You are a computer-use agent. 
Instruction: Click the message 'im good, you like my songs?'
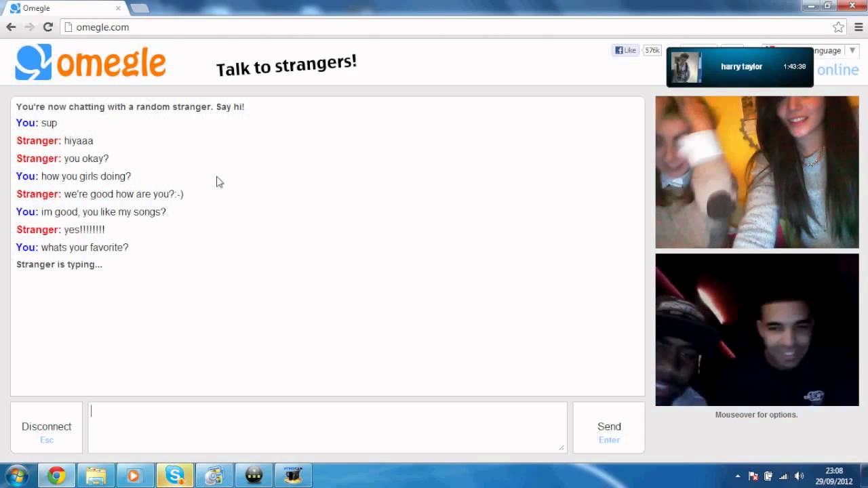click(104, 212)
